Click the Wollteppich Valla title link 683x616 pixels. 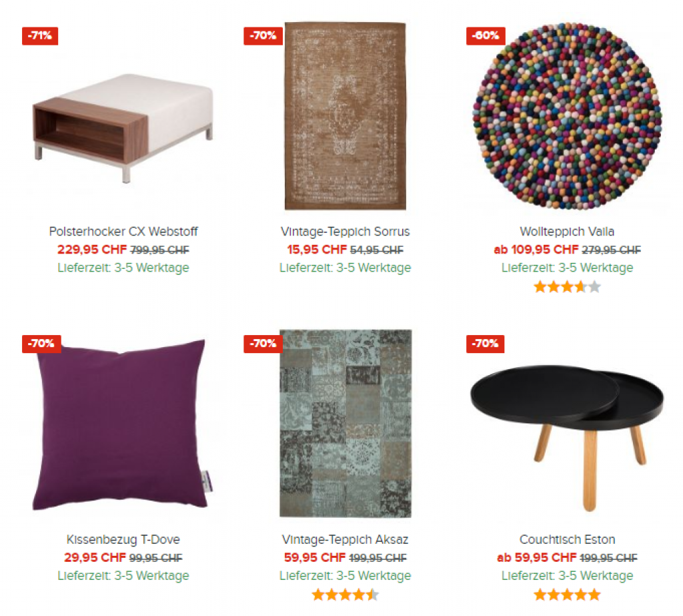(x=567, y=232)
